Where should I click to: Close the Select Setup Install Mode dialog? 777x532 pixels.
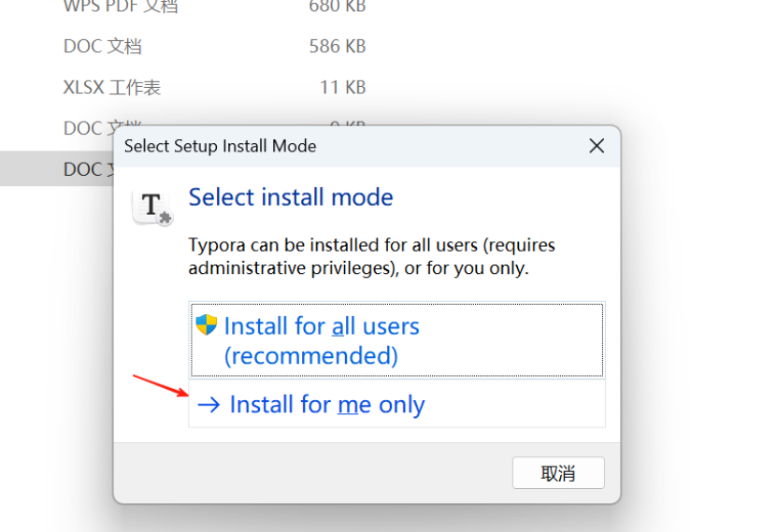pos(597,146)
